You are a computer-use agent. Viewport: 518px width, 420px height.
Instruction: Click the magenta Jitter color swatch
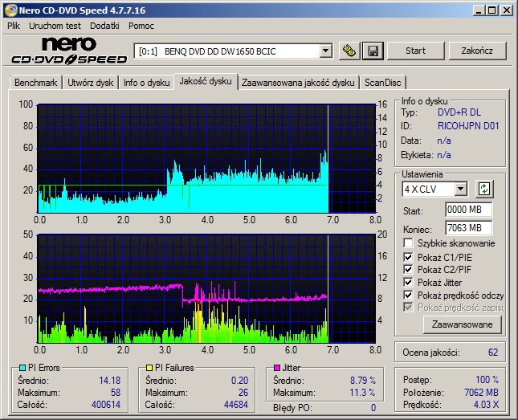(x=277, y=368)
